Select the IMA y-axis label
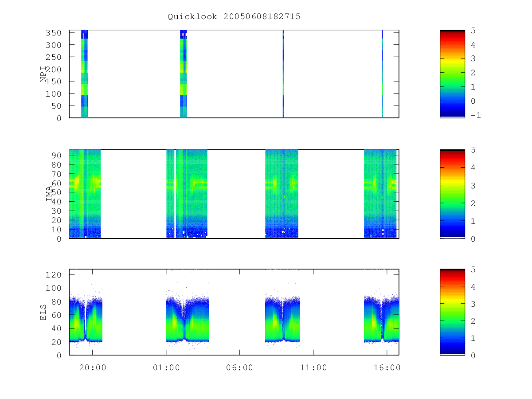Viewport: 532px width, 399px height. (x=49, y=194)
